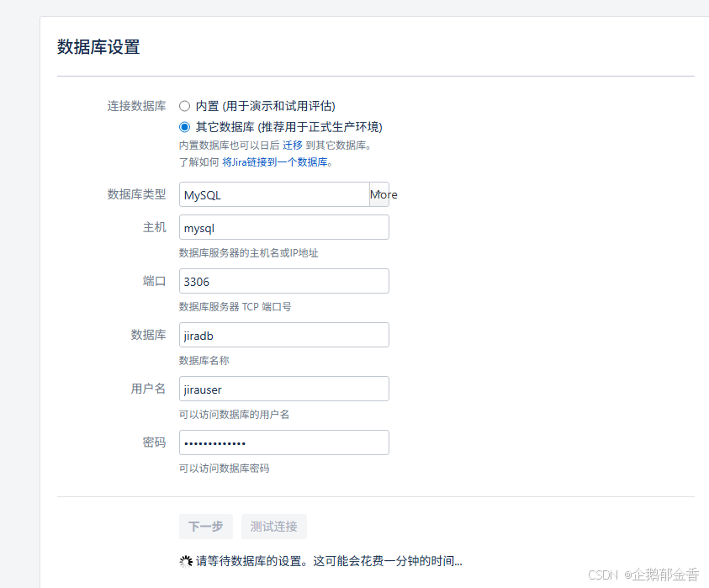Click the 测试连接 test connection button
709x588 pixels.
tap(274, 527)
